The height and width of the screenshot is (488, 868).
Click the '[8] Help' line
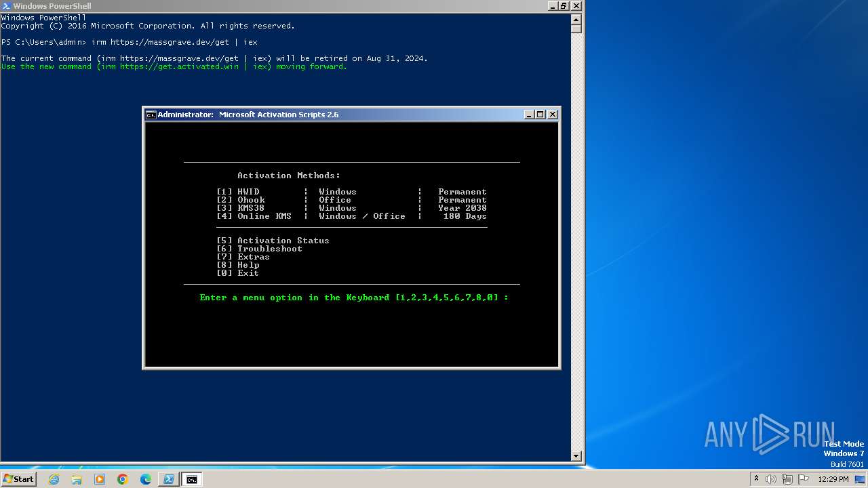[x=238, y=265]
